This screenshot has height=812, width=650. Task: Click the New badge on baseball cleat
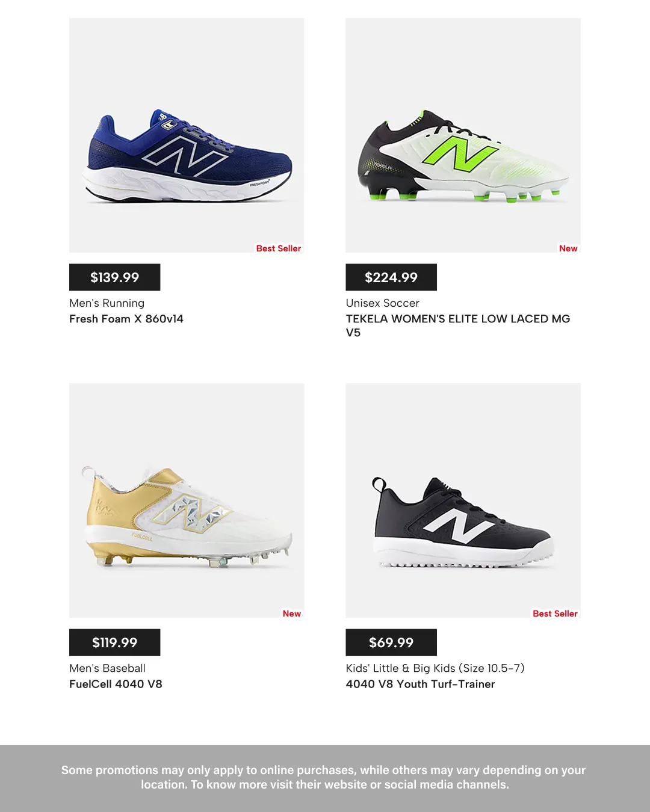292,614
